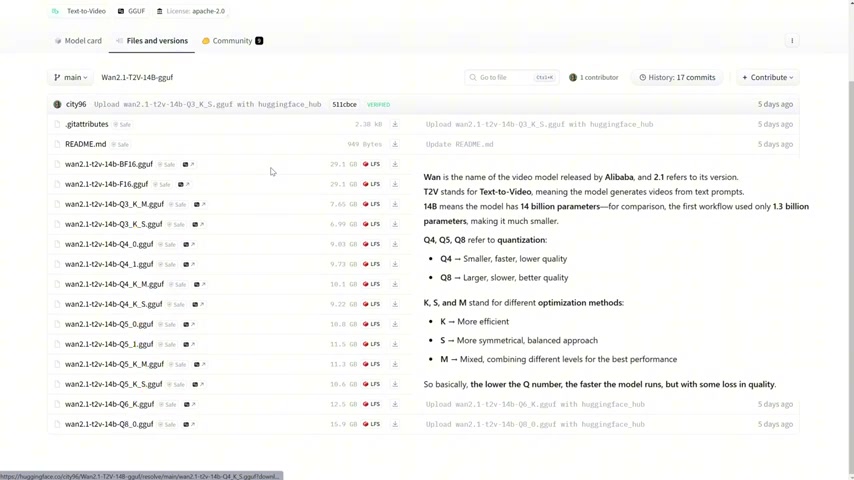Open wan2.1-t2v-14b-BF16.gguf file link
The width and height of the screenshot is (854, 480).
[108, 164]
